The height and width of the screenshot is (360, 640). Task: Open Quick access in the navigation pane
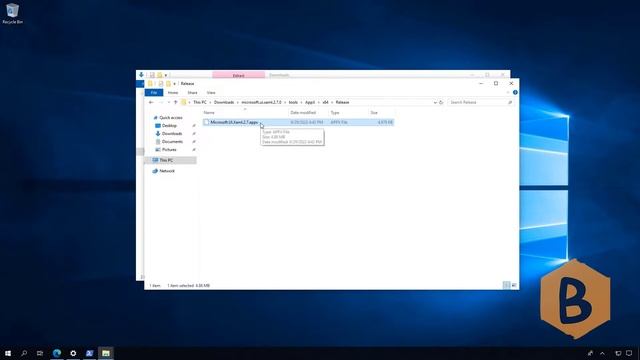point(171,118)
